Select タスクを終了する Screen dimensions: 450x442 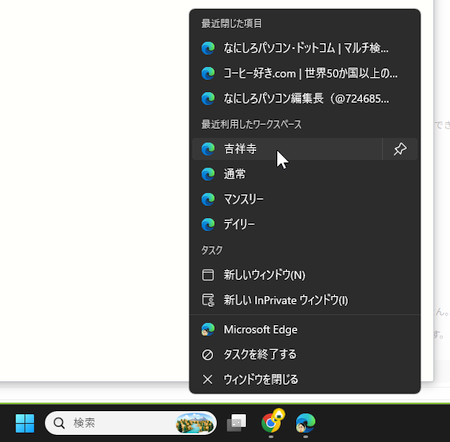(x=305, y=355)
